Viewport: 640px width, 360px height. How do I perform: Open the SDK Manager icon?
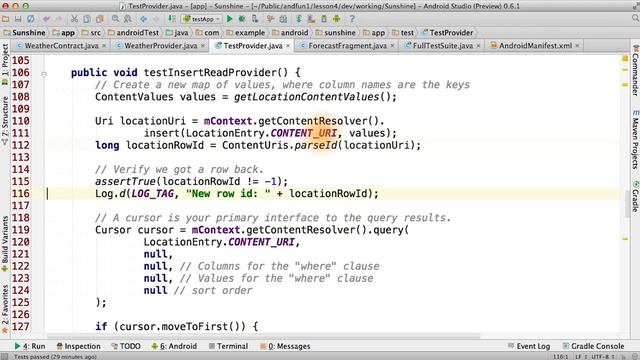[x=324, y=19]
